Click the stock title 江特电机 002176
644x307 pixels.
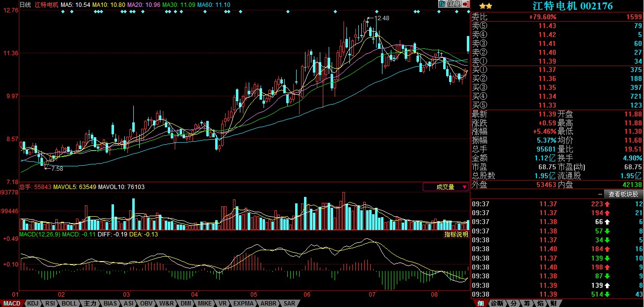[x=572, y=6]
